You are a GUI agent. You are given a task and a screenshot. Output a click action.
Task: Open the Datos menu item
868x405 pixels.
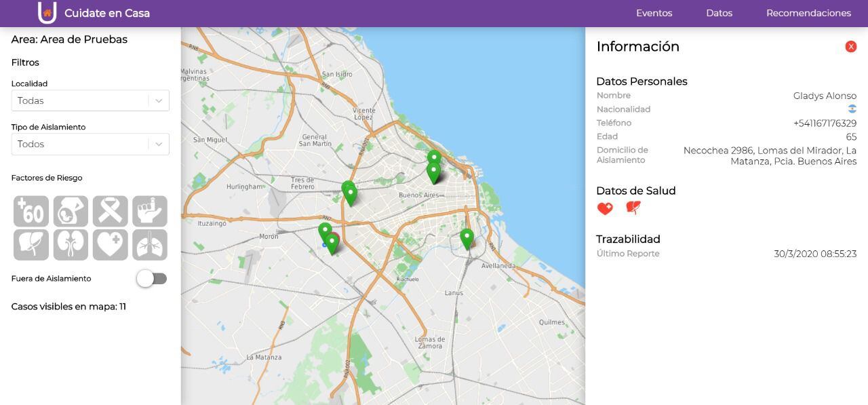click(719, 13)
